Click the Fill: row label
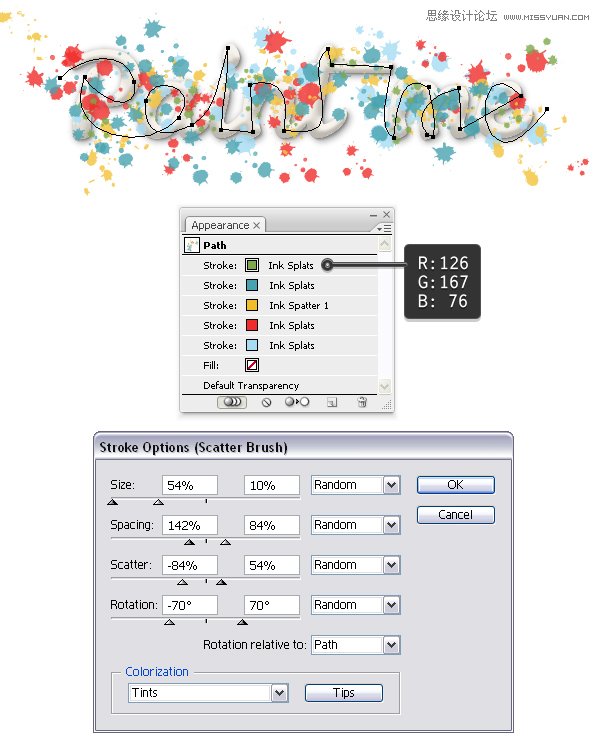 pos(211,365)
